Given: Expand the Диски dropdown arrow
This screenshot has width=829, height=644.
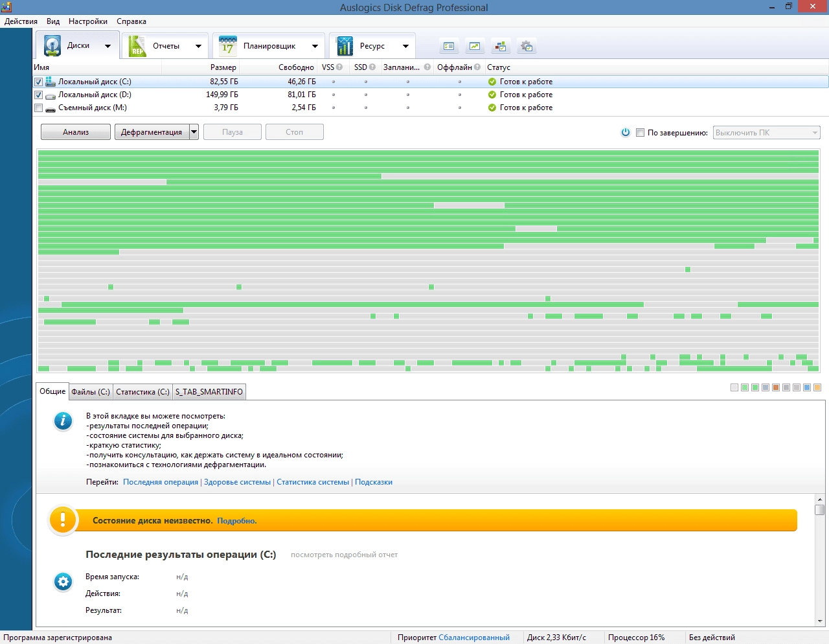Looking at the screenshot, I should 108,46.
